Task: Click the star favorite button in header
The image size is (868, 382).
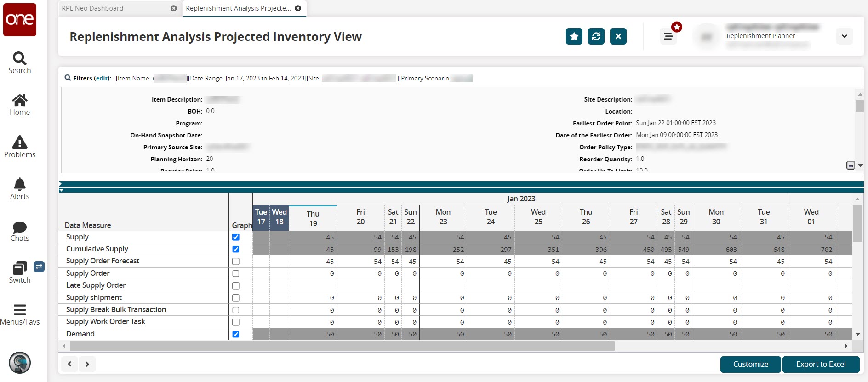Action: click(574, 36)
